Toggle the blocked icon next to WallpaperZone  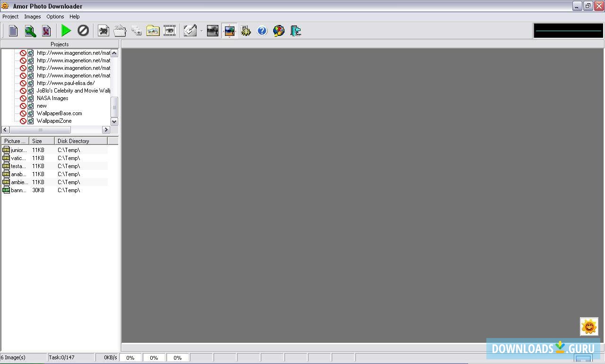pos(24,121)
